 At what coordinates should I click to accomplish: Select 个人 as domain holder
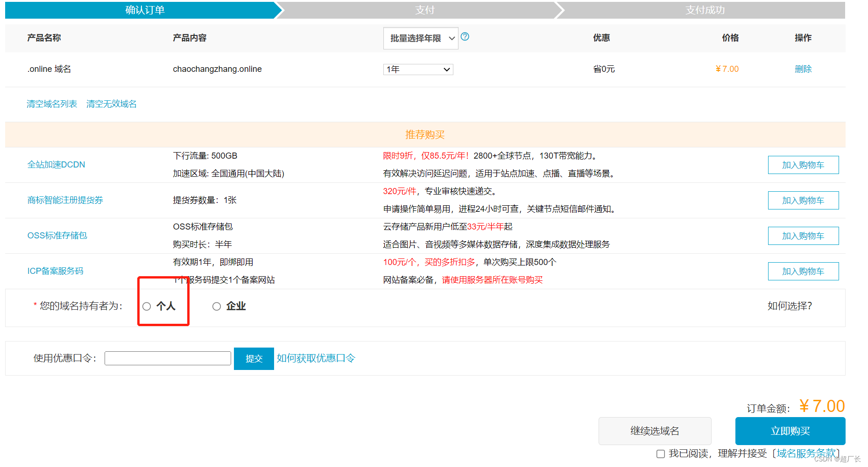[147, 307]
